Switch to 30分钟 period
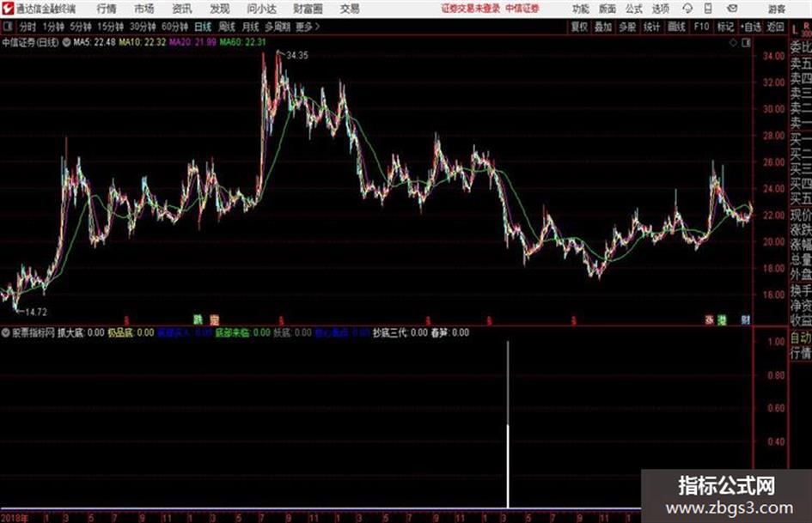This screenshot has height=523, width=812. click(143, 27)
